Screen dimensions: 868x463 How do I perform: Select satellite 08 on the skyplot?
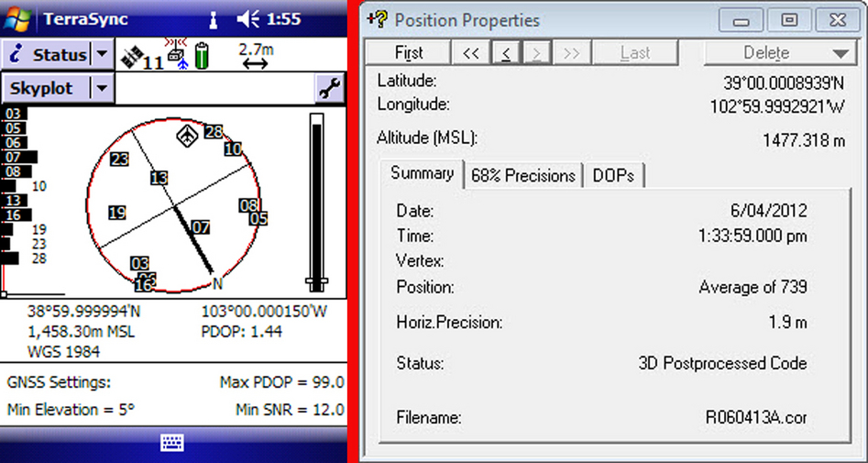pyautogui.click(x=247, y=205)
